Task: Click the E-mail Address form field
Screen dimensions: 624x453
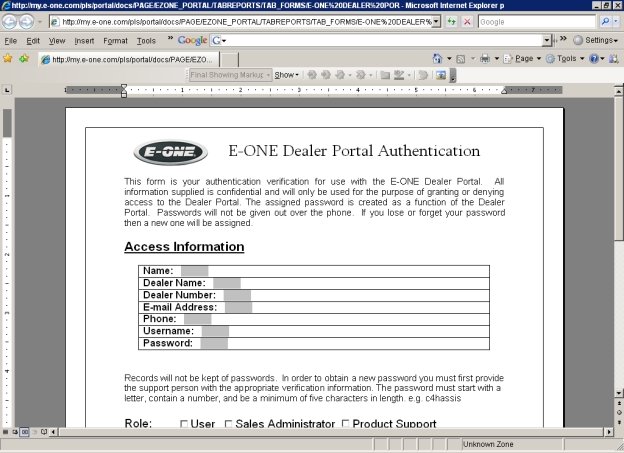Action: click(x=238, y=307)
